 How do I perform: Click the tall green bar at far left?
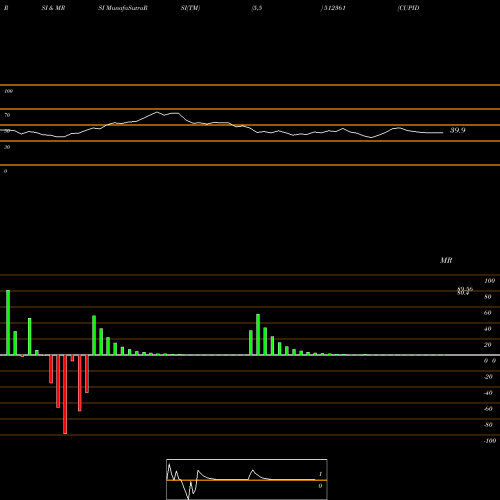[x=8, y=323]
